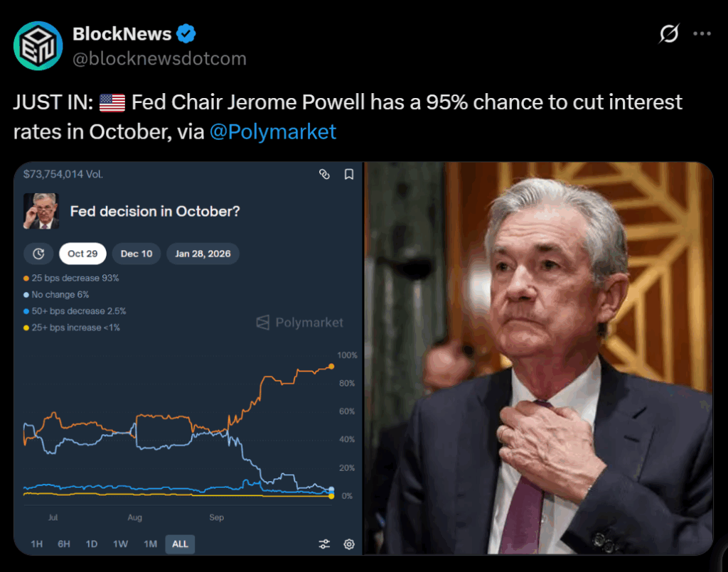Screen dimensions: 728x572
Task: Click the Grok slashed-circle icon
Action: click(x=669, y=33)
